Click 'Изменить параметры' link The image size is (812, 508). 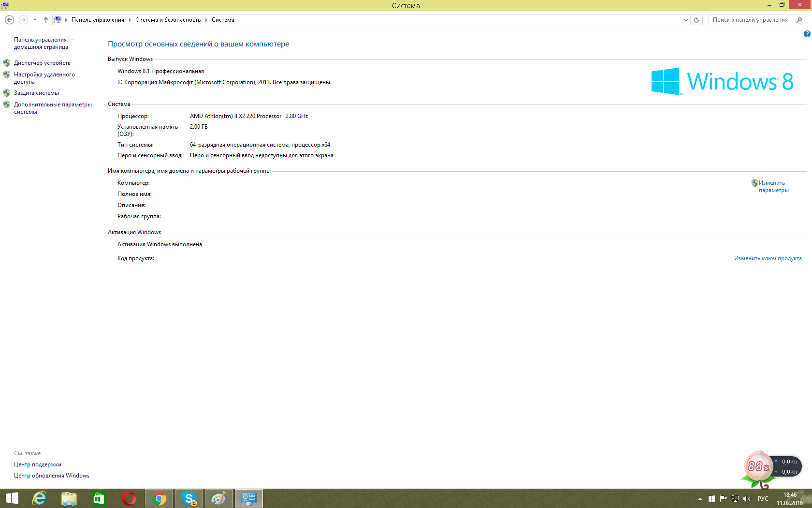coord(773,187)
